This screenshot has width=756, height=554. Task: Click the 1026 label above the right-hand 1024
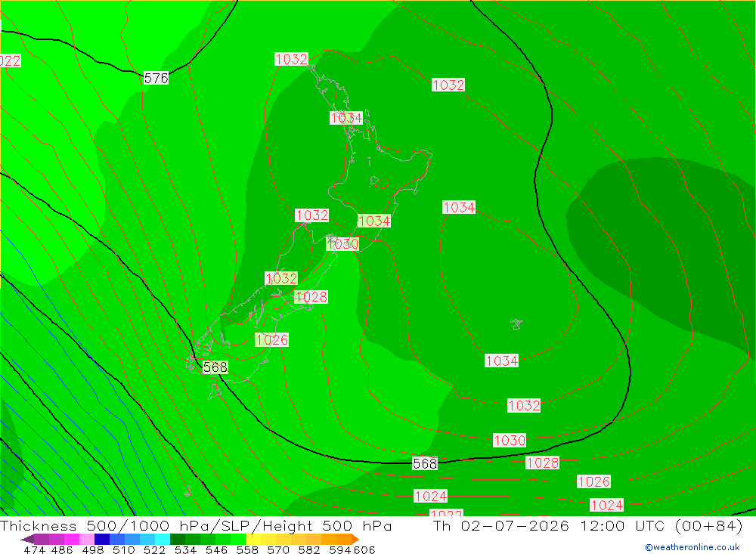tap(594, 481)
